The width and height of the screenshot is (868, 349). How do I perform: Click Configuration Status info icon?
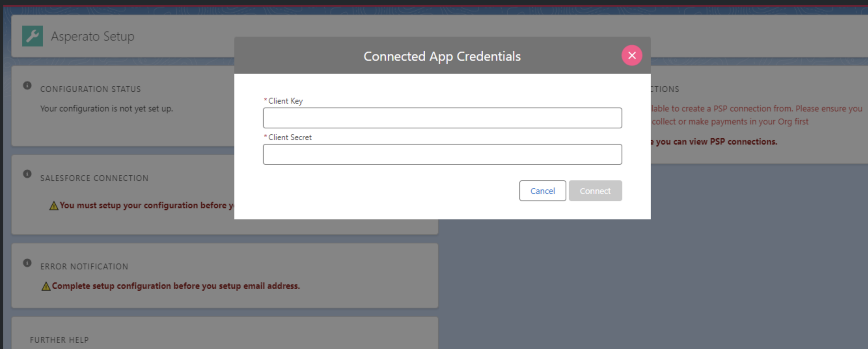(x=27, y=86)
